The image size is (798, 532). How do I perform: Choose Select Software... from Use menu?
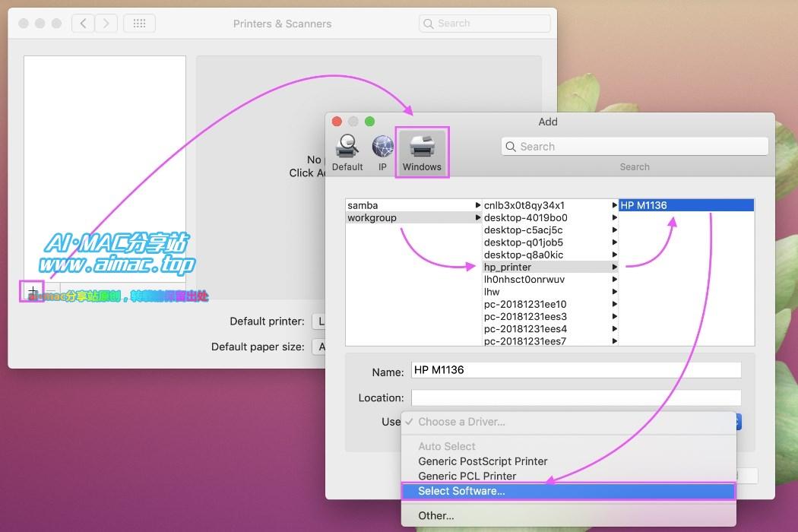click(568, 491)
